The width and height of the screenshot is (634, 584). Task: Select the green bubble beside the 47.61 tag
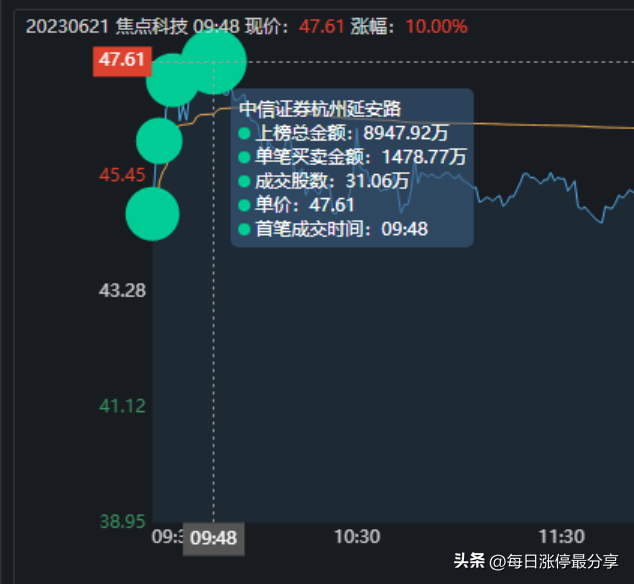172,80
